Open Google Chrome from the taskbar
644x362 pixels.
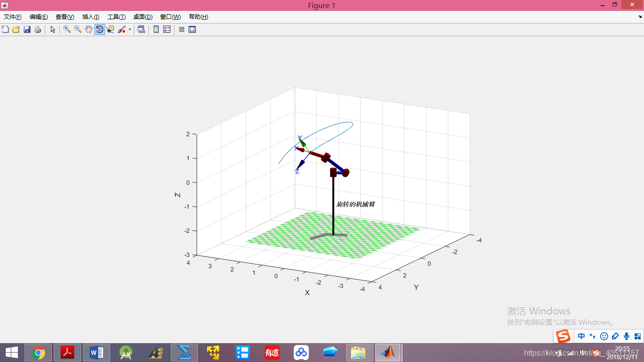tap(38, 352)
